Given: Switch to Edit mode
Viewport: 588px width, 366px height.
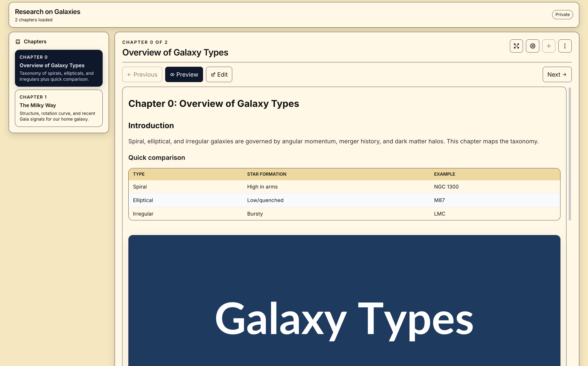Looking at the screenshot, I should 219,75.
